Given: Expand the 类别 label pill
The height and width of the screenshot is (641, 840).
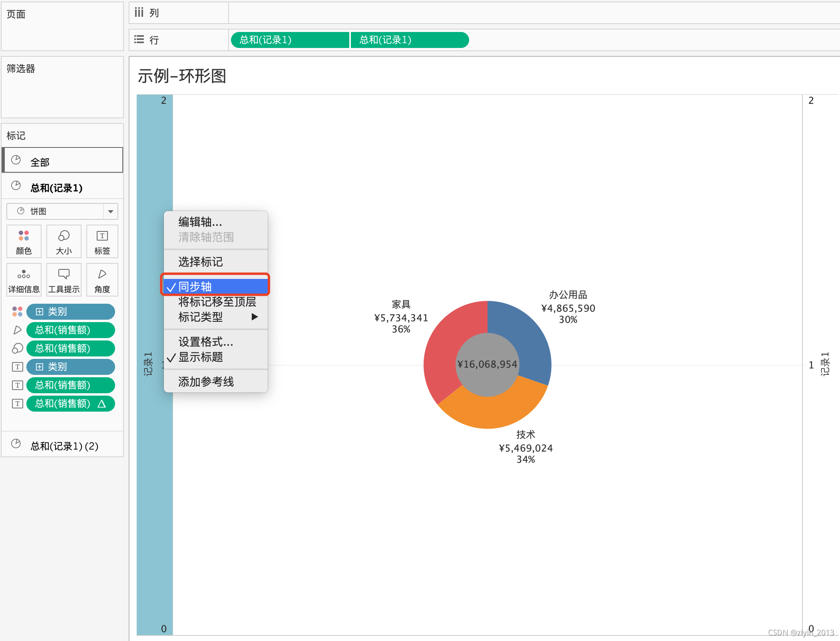Looking at the screenshot, I should [x=40, y=367].
